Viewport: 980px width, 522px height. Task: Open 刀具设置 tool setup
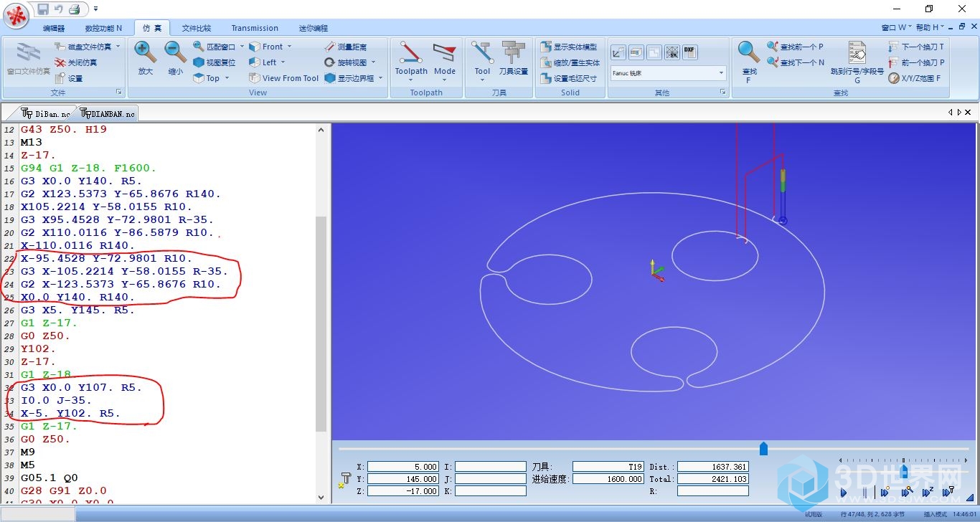click(514, 59)
